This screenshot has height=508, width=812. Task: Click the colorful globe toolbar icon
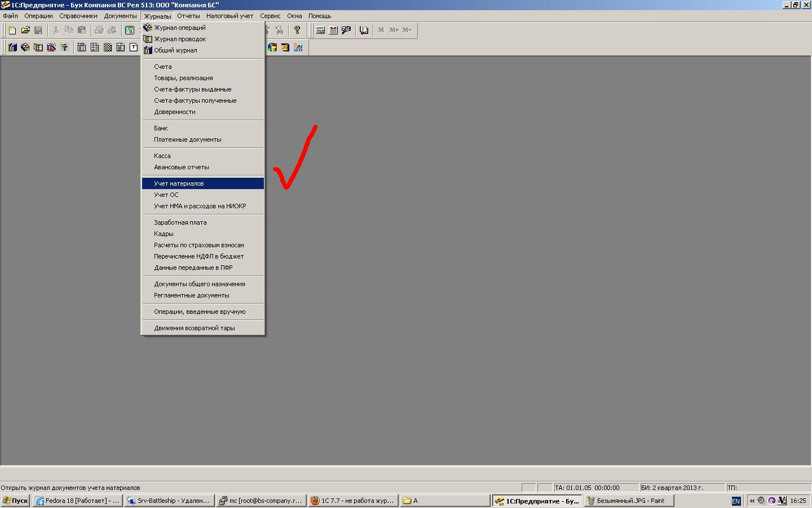pos(272,47)
